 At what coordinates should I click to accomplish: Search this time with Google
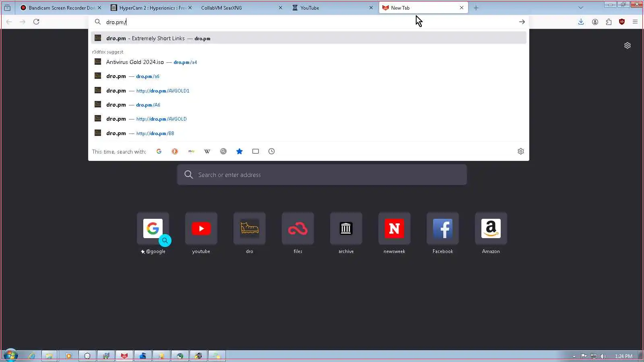[159, 152]
